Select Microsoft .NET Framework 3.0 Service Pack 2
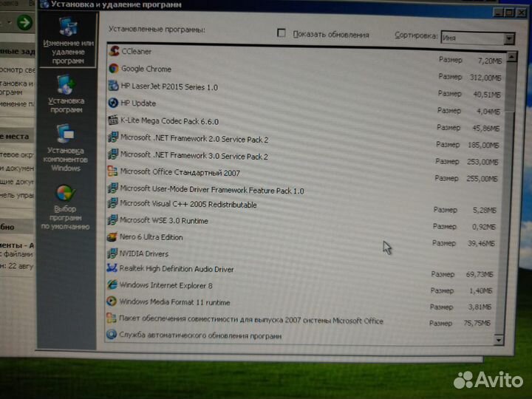The image size is (532, 399). click(x=194, y=156)
